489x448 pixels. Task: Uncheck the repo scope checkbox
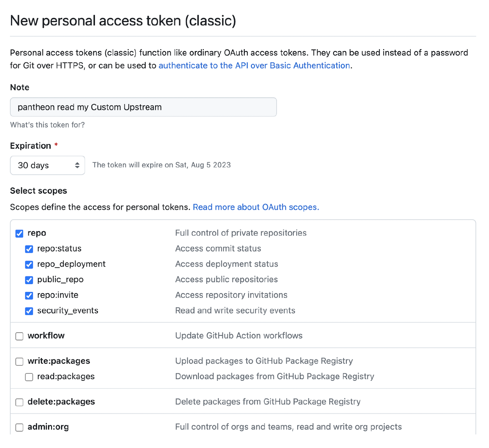19,233
